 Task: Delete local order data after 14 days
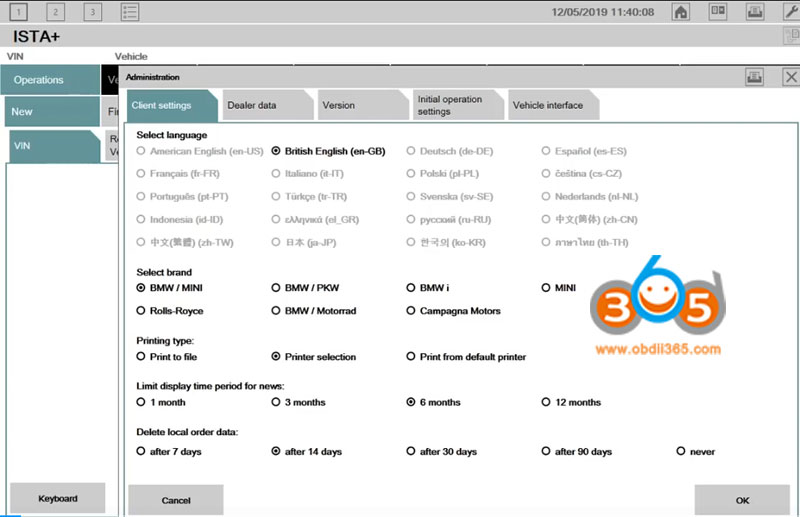pyautogui.click(x=307, y=452)
